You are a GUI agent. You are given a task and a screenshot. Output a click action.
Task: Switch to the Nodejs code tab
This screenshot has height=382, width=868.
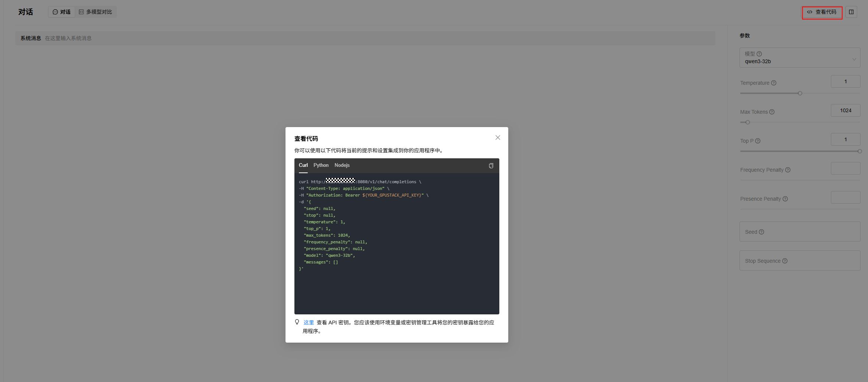(342, 165)
